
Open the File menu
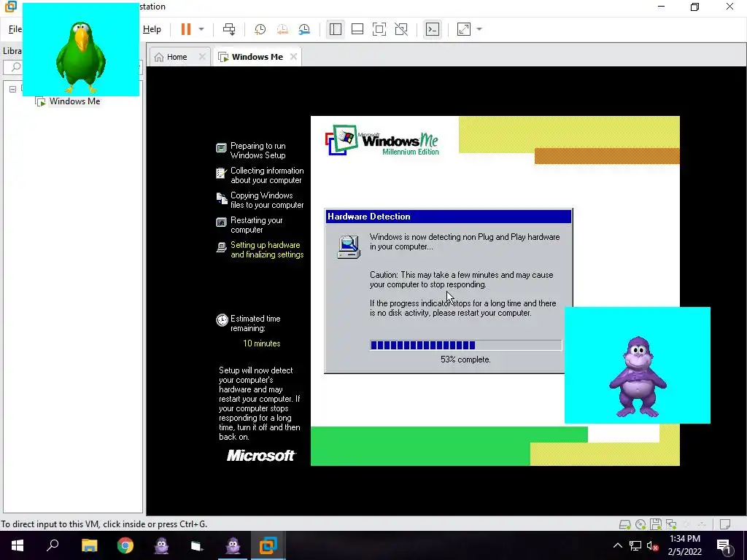click(x=15, y=29)
